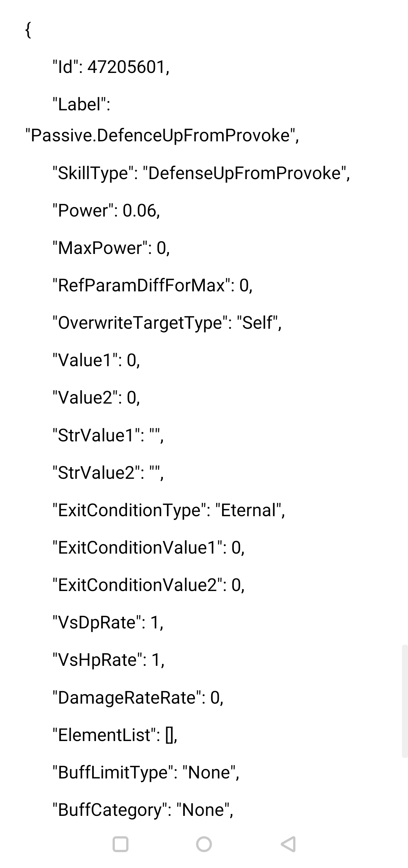Viewport: 408px width, 868px height.
Task: Click the ExitConditionType Eternal value
Action: click(250, 510)
